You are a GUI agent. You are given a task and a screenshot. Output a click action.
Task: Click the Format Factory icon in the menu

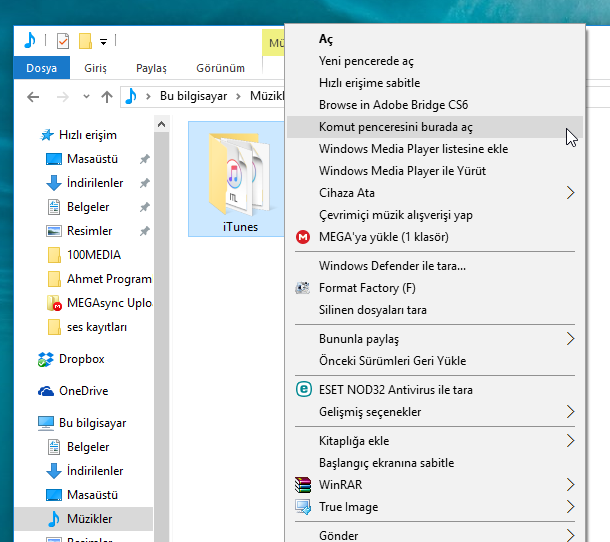[x=303, y=288]
